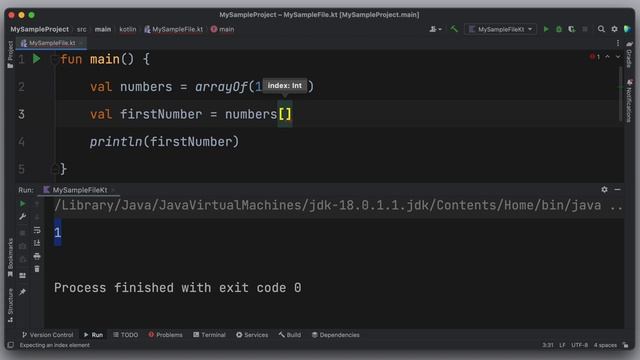Click MySampleFile.kt in breadcrumb bar
Screen dimensions: 640x360
173,29
